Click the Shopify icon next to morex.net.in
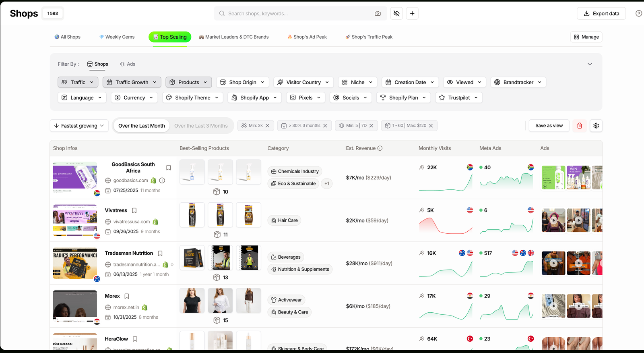Viewport: 644px width, 353px height. pos(144,307)
